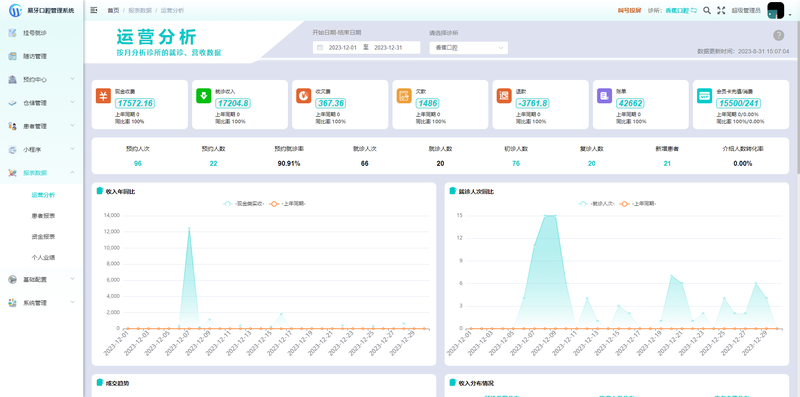
Task: Click the calendar icon in the date range field
Action: click(x=320, y=47)
